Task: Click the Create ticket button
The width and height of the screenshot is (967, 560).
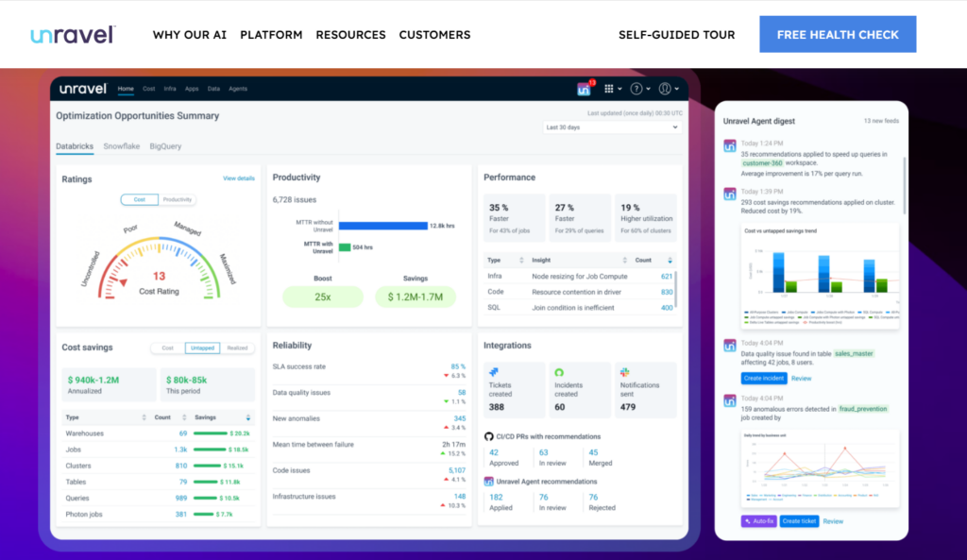Action: pos(799,521)
